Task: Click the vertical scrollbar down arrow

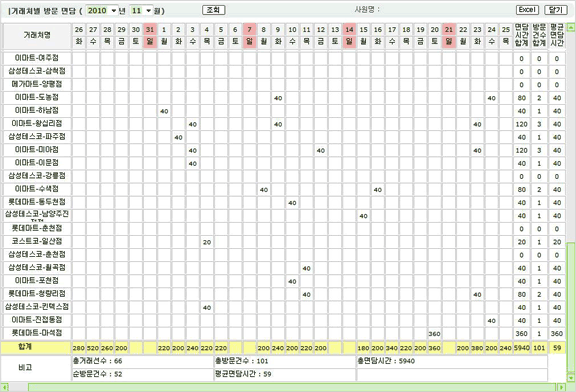Action: (571, 377)
